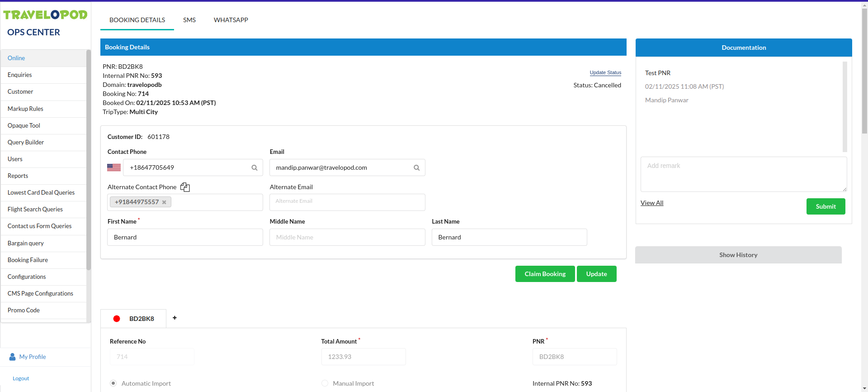Image resolution: width=868 pixels, height=392 pixels.
Task: Select the Automatic Import radio button
Action: coord(113,383)
